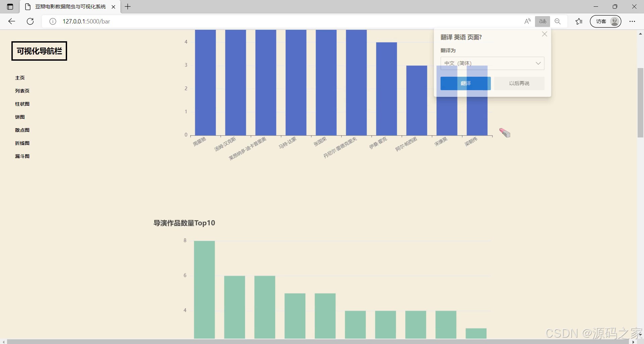Click the blue bar for 汤姆·汉克斯
644x344 pixels.
[235, 82]
